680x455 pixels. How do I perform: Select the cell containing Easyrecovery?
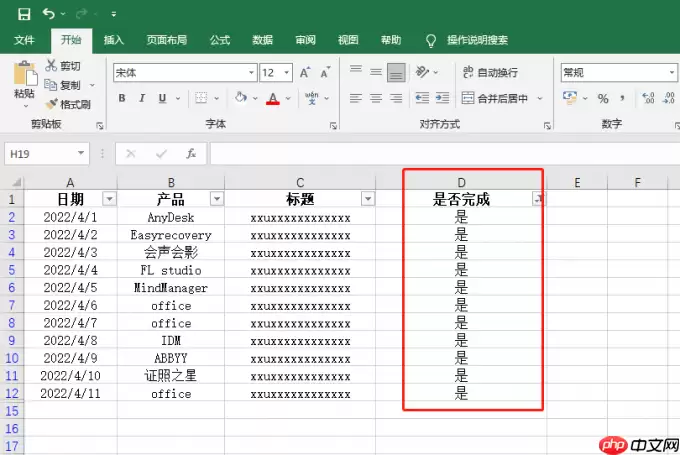tap(171, 235)
